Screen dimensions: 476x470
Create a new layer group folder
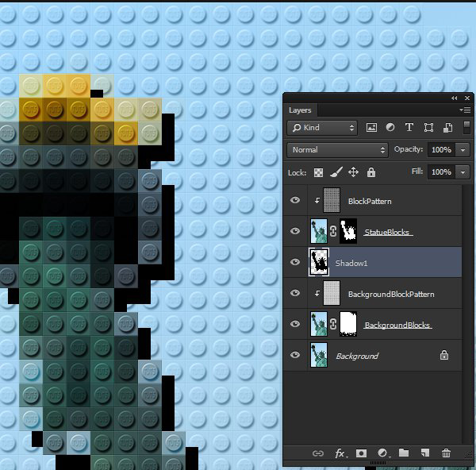[x=404, y=453]
